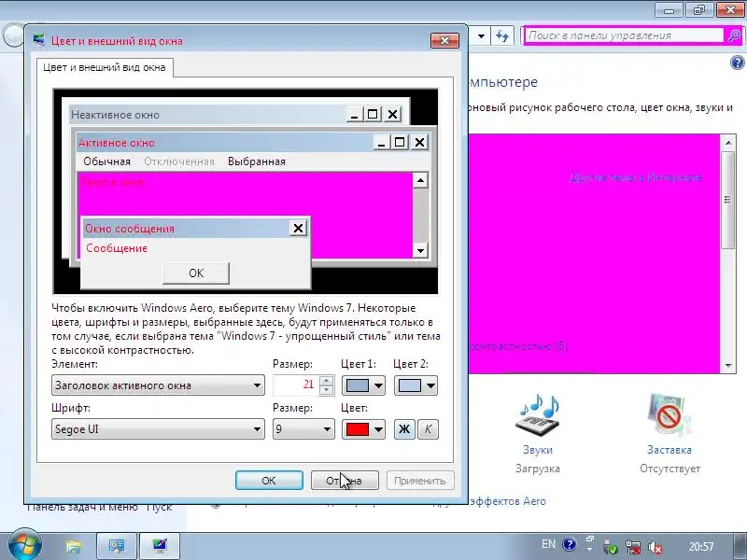Click close X in the inactive window preview
747x560 pixels.
392,115
